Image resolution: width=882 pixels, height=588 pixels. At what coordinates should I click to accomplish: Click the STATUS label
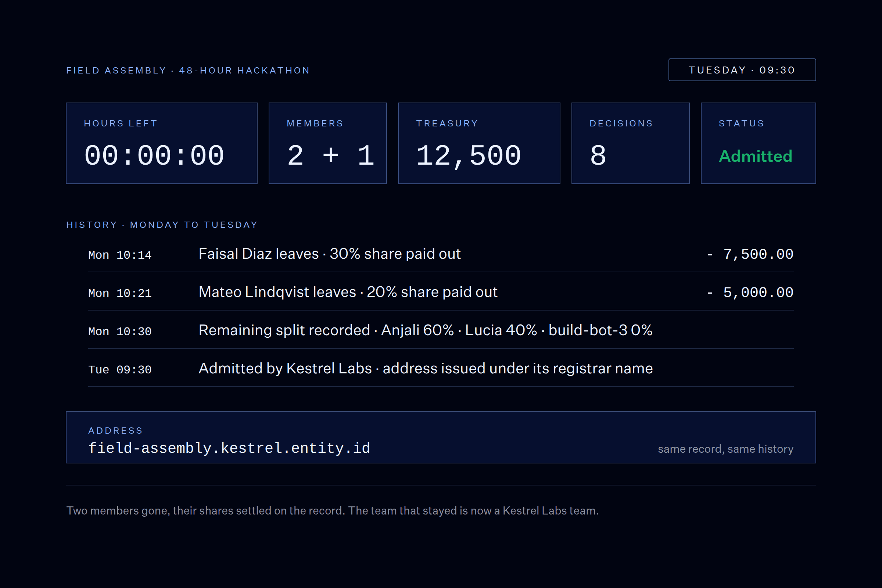tap(741, 123)
